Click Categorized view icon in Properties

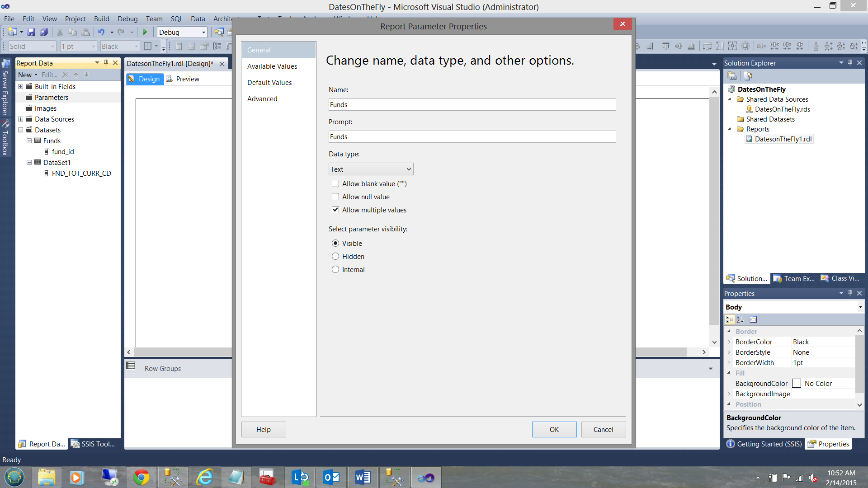coord(730,319)
